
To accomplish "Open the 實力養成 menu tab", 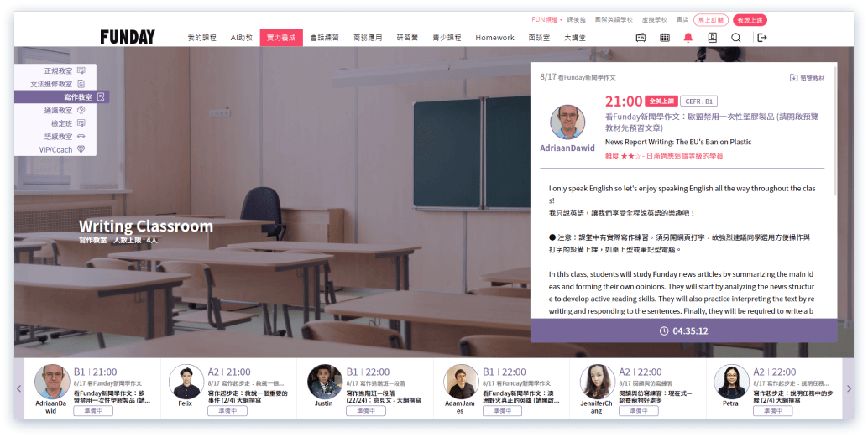I will click(x=281, y=38).
